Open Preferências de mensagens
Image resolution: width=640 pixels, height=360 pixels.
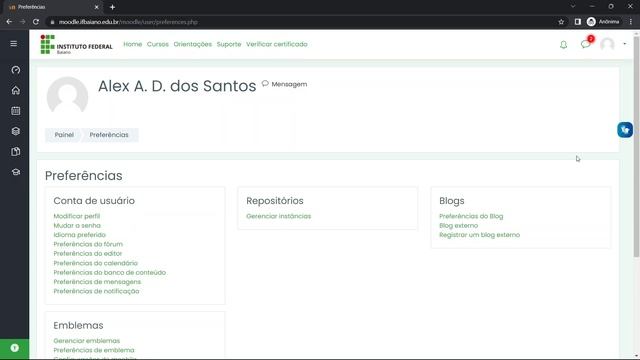click(x=97, y=282)
